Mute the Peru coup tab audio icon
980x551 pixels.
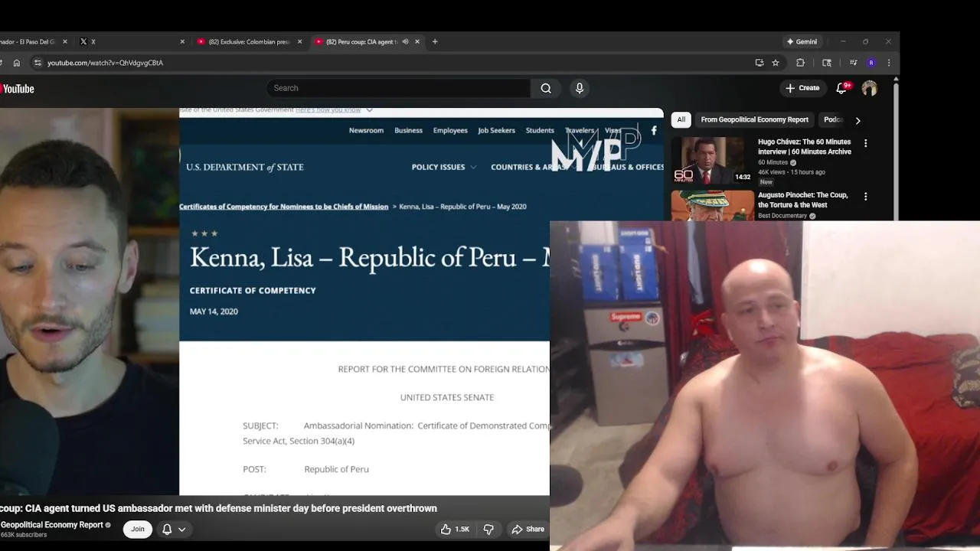(405, 41)
